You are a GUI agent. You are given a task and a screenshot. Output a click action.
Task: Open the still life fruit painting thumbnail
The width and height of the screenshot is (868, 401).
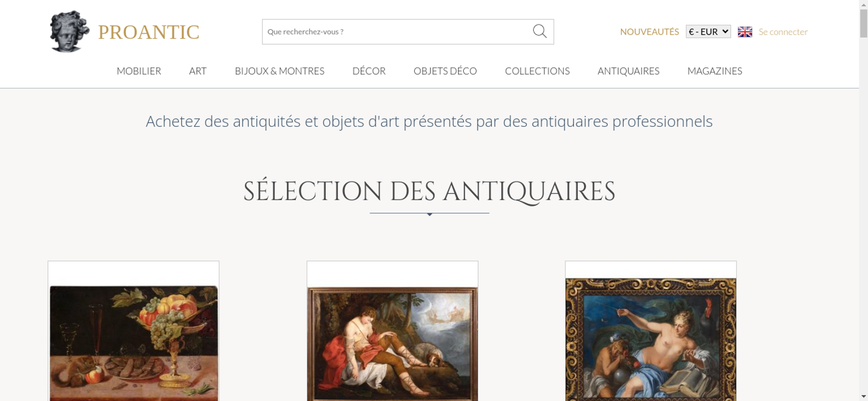click(x=134, y=343)
